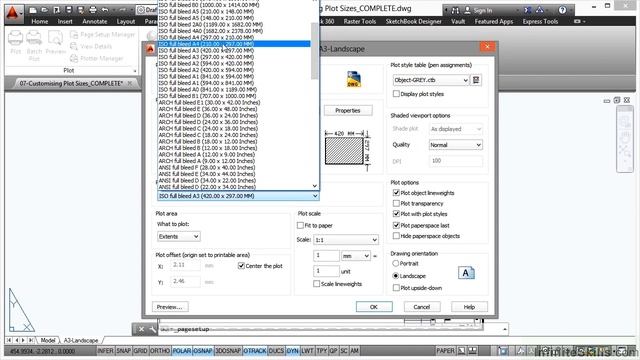Click the dialog Help button
Screen dimensions: 640x360
(x=469, y=307)
